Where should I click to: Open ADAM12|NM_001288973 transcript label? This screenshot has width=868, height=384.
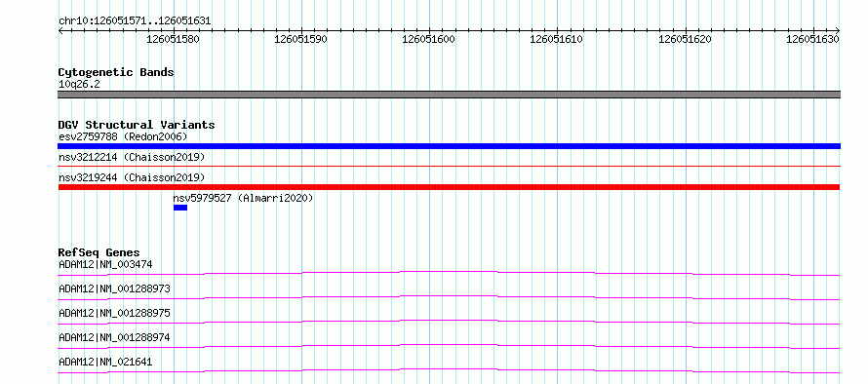tap(114, 288)
